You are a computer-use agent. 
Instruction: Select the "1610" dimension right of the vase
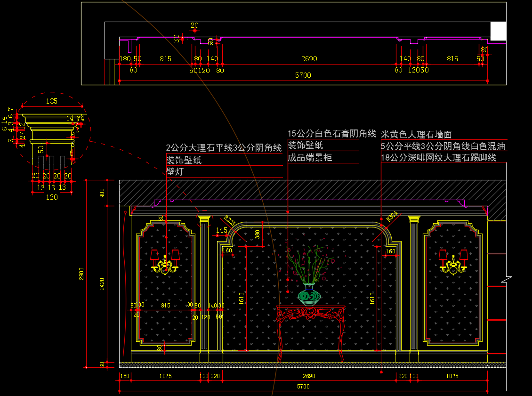click(372, 298)
